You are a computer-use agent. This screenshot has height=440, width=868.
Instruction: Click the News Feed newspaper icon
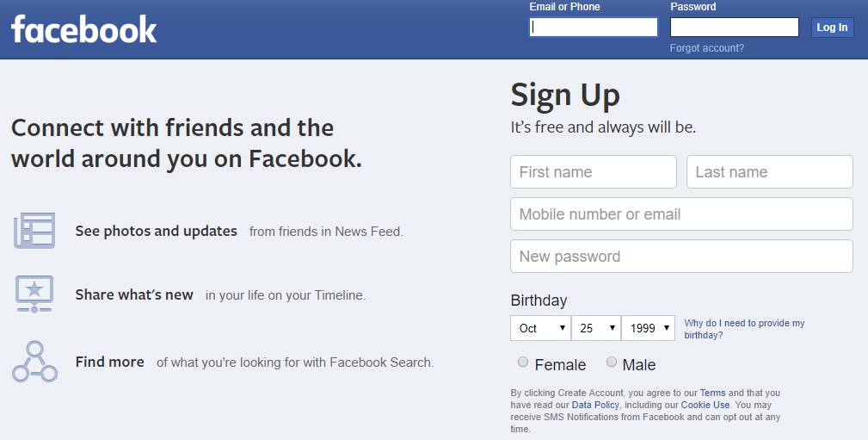(34, 231)
